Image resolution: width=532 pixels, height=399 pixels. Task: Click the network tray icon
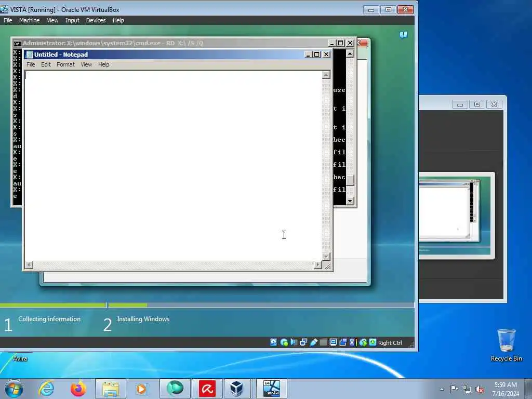[x=467, y=389]
